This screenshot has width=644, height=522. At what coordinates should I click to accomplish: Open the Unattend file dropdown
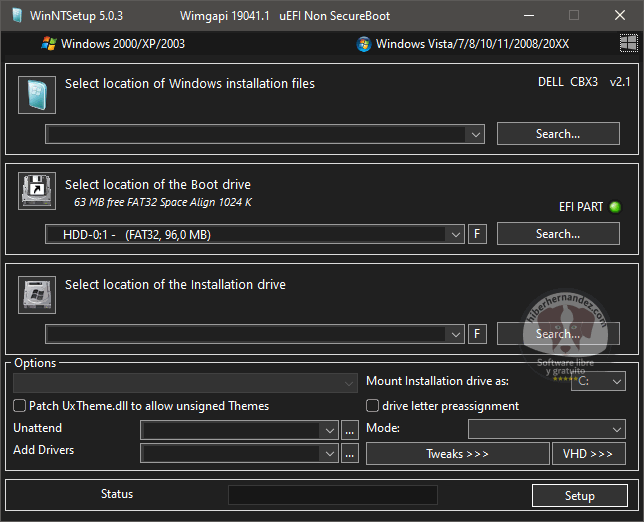[x=239, y=430]
